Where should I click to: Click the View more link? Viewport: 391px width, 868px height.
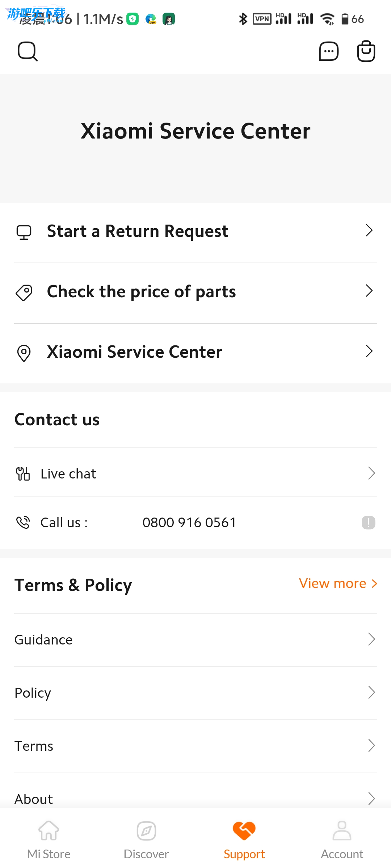coord(338,583)
